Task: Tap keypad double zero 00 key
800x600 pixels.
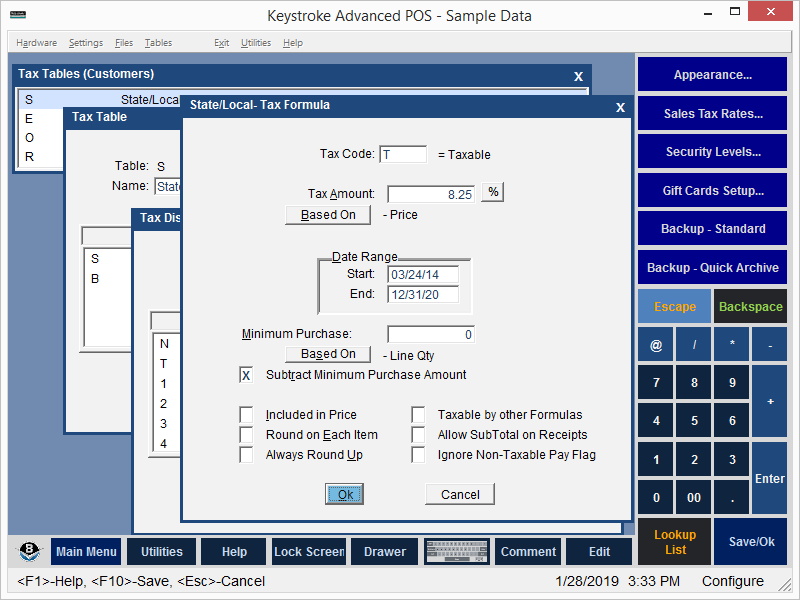Action: point(694,497)
